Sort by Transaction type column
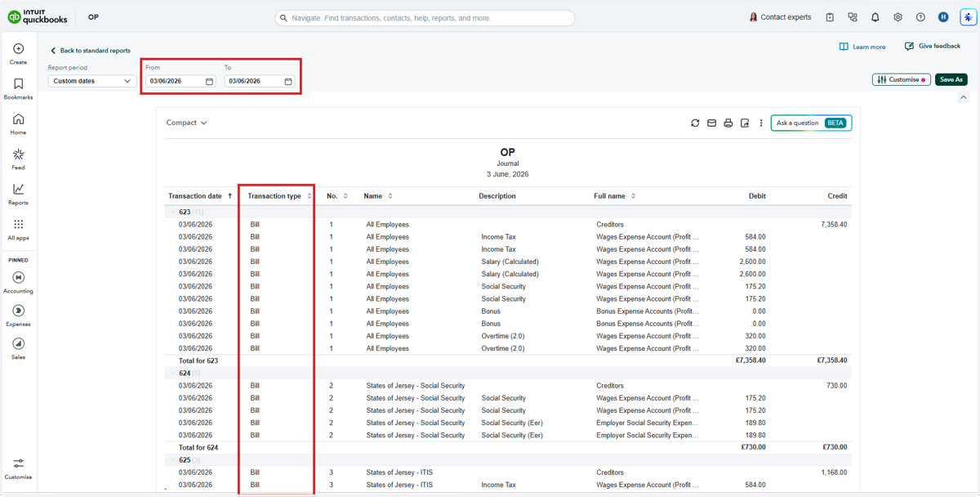Screen dimensions: 980x497 coord(279,196)
